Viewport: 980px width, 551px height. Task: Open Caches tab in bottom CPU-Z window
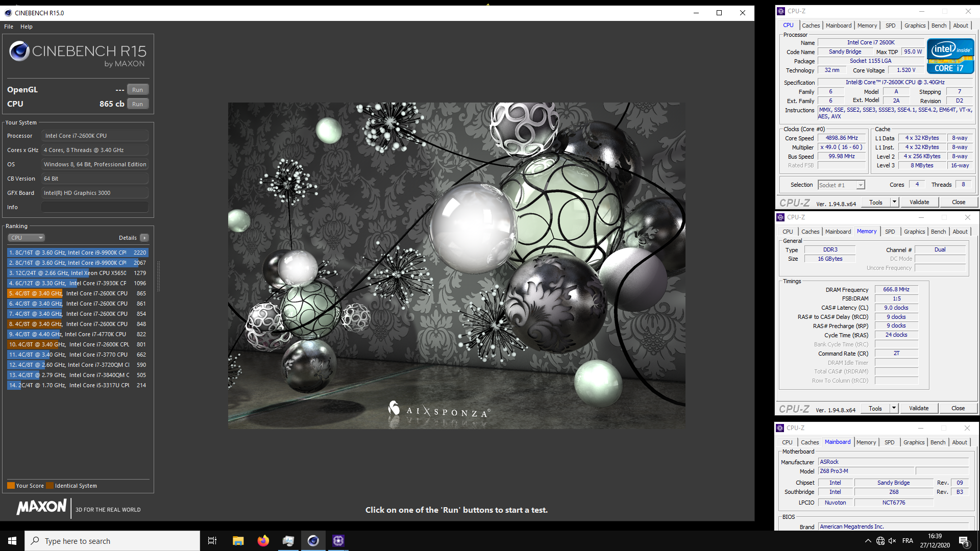pos(810,442)
